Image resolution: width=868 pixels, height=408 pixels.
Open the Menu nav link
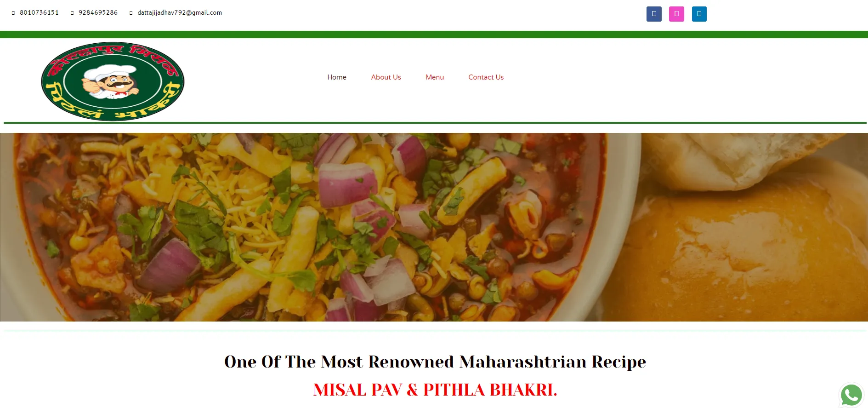[x=435, y=77]
